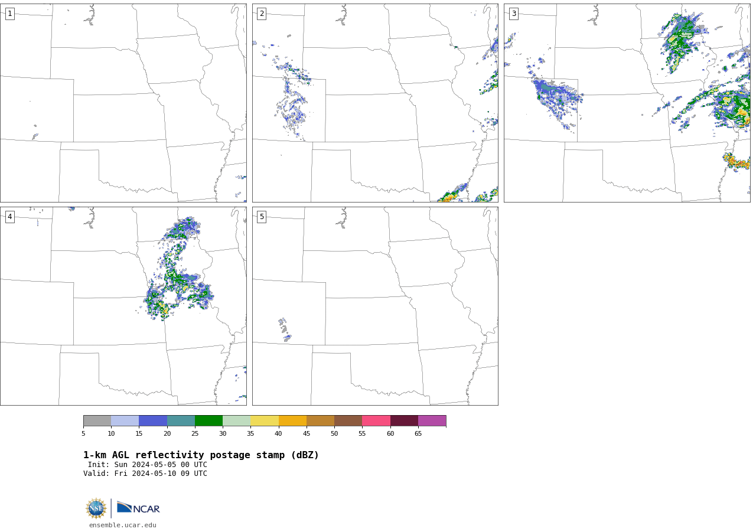Viewport: 756px width, 532px height.
Task: Click the orange 40-45 dBZ swatch
Action: 292,420
